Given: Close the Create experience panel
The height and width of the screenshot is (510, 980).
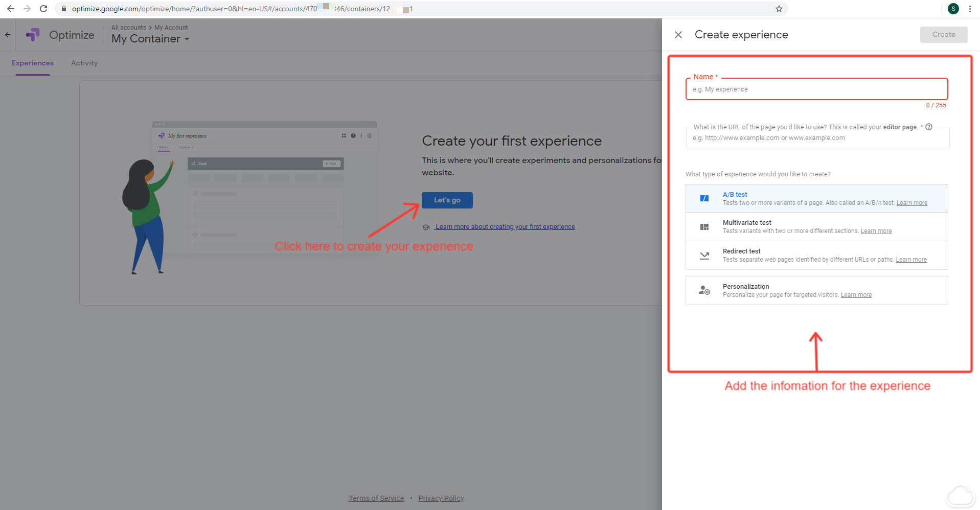Looking at the screenshot, I should coord(678,35).
